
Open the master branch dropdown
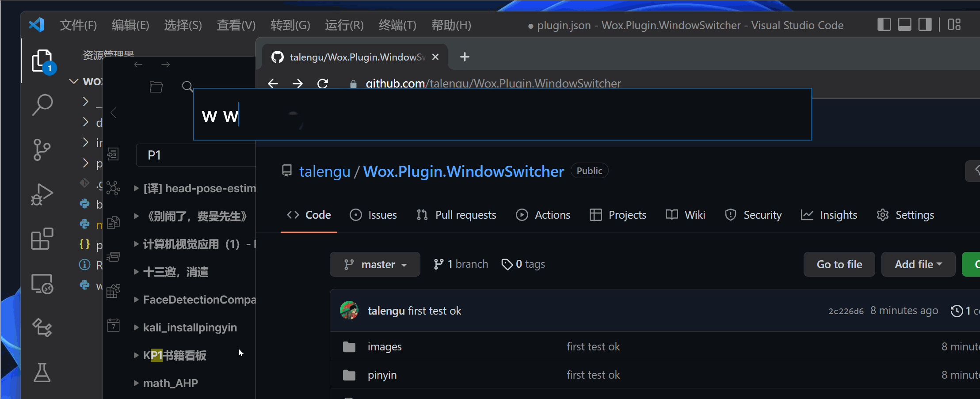click(375, 264)
